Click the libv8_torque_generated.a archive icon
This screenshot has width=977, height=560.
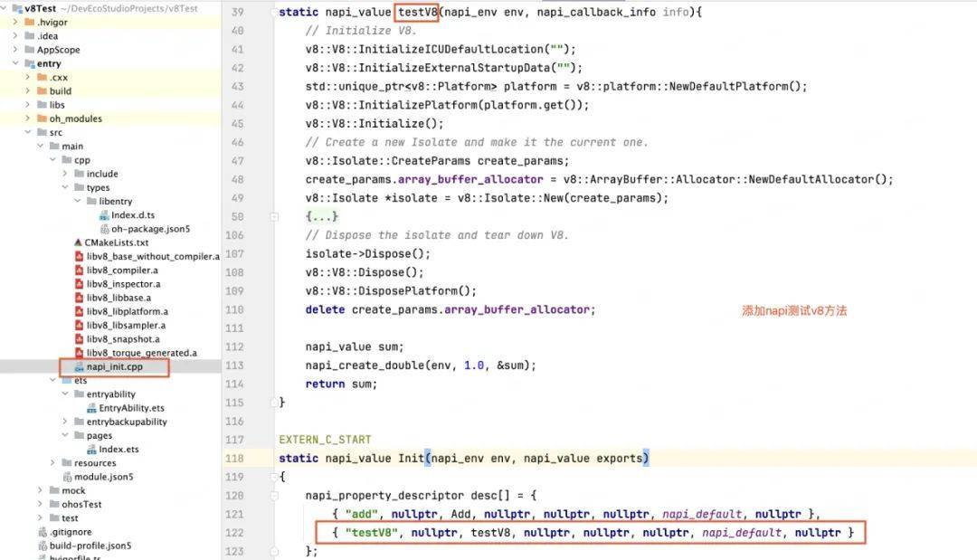click(79, 353)
